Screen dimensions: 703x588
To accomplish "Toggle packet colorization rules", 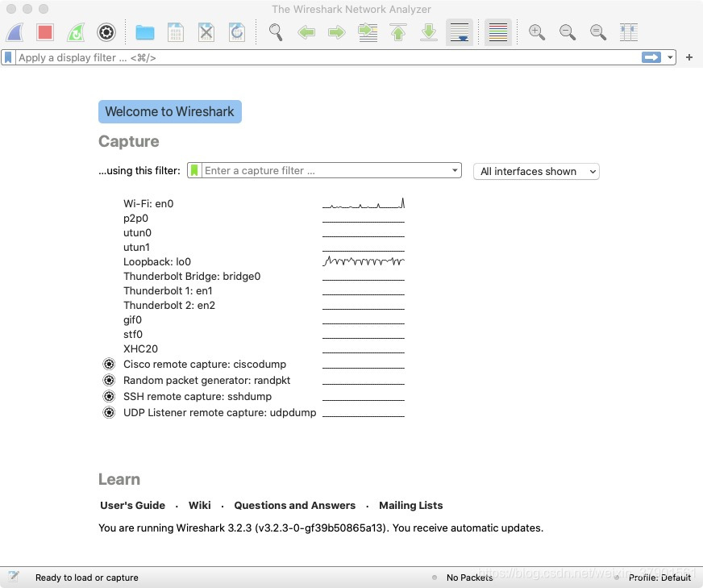I will click(498, 32).
